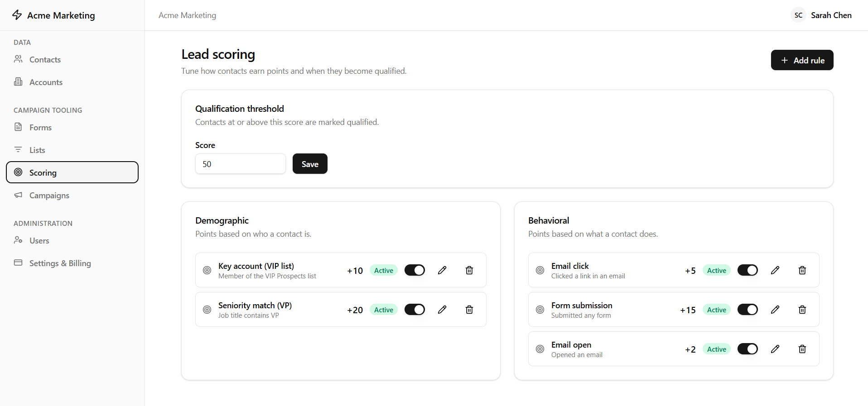
Task: Click the +5 points value
Action: 690,271
